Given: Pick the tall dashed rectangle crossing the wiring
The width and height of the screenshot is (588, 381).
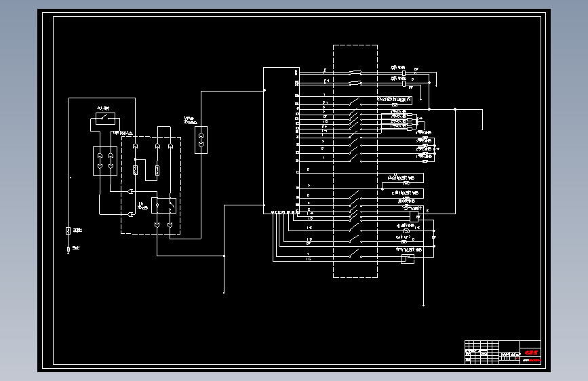Looking at the screenshot, I should click(355, 161).
